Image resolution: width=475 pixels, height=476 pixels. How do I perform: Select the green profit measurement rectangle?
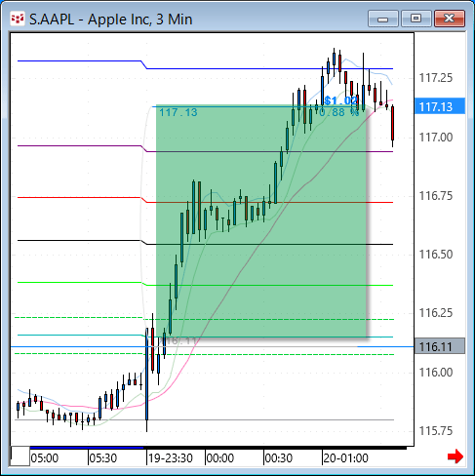[x=261, y=221]
